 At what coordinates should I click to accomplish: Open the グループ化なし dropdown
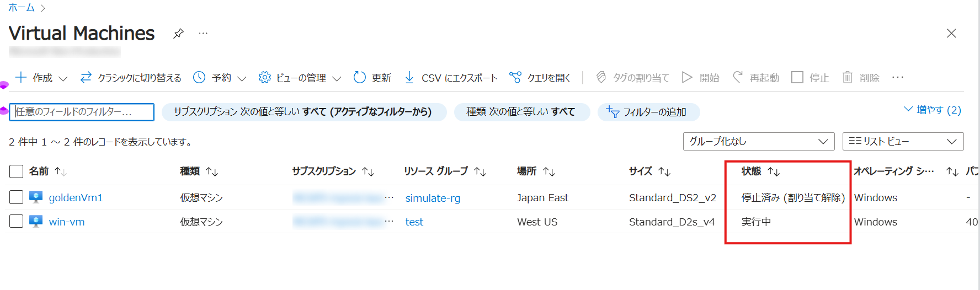pos(759,141)
